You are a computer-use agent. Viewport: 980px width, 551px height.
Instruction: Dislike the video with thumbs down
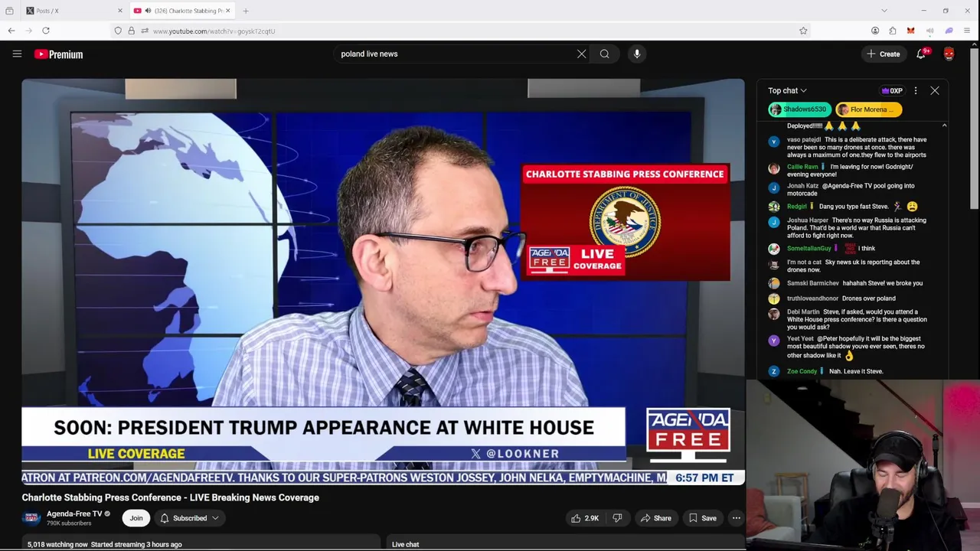tap(617, 518)
